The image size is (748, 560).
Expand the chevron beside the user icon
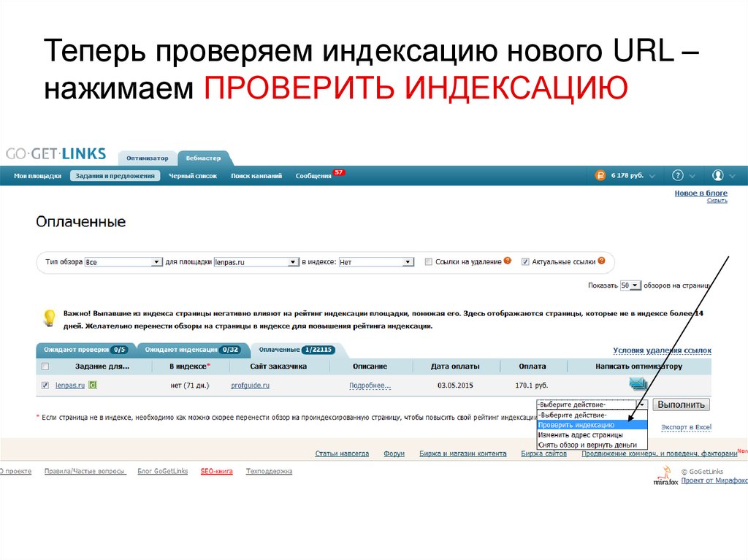pyautogui.click(x=732, y=176)
